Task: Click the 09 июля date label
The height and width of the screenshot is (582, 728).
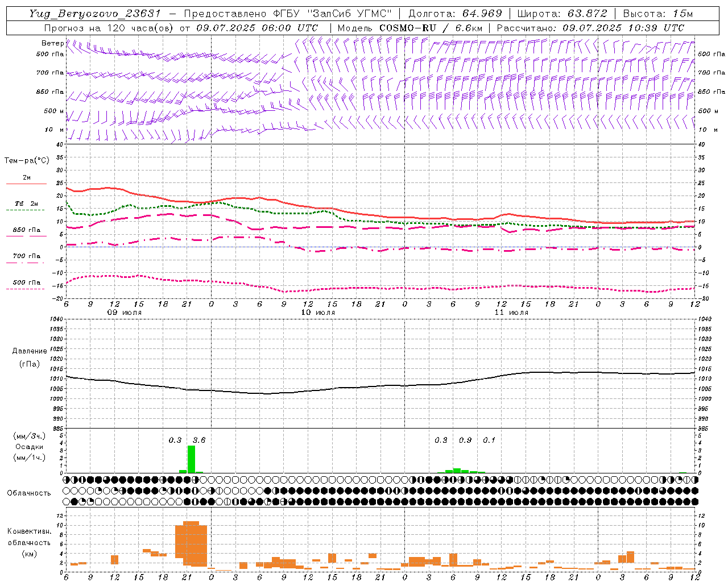Action: click(x=125, y=313)
